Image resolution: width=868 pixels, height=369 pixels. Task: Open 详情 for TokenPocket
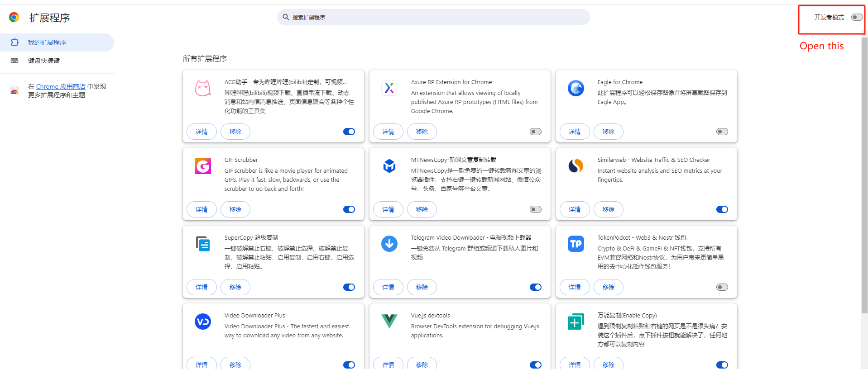[575, 287]
